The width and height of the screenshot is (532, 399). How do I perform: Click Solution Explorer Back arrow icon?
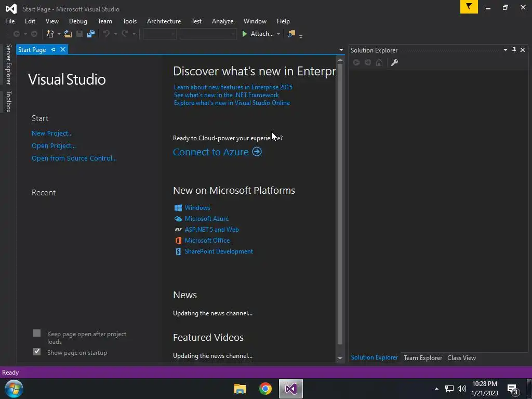pos(356,62)
